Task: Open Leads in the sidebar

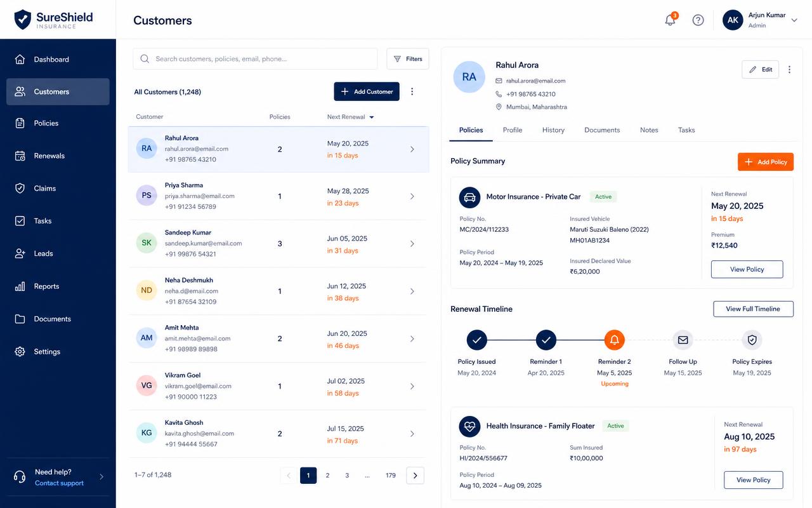Action: click(x=58, y=253)
